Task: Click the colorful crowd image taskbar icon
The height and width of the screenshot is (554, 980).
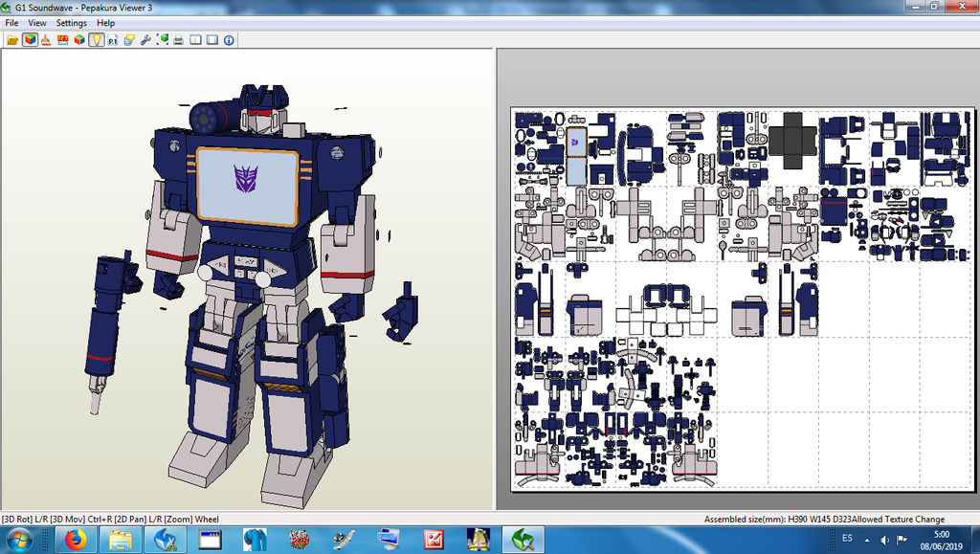Action: 300,540
